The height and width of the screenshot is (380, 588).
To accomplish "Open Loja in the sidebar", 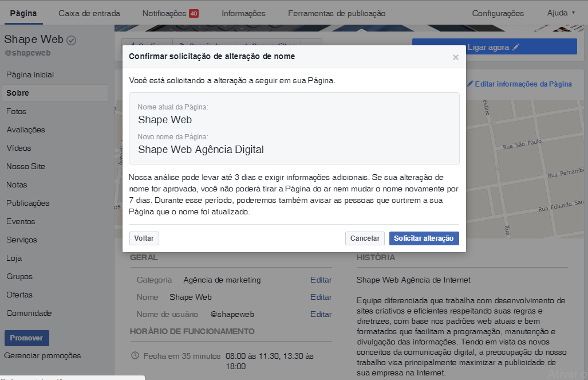I will 14,258.
